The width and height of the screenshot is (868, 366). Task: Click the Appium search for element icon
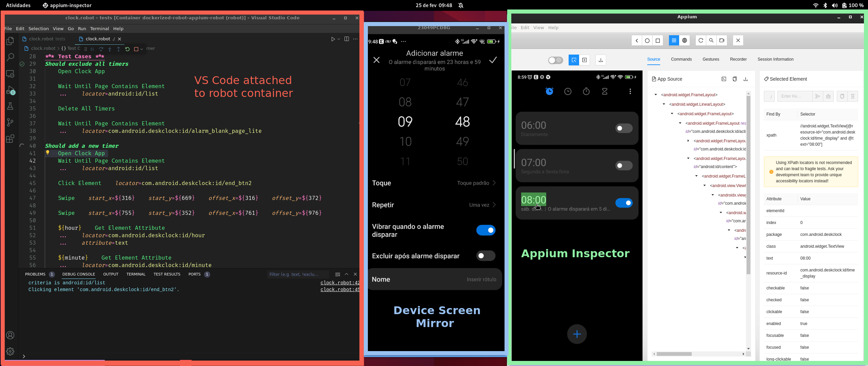point(711,41)
